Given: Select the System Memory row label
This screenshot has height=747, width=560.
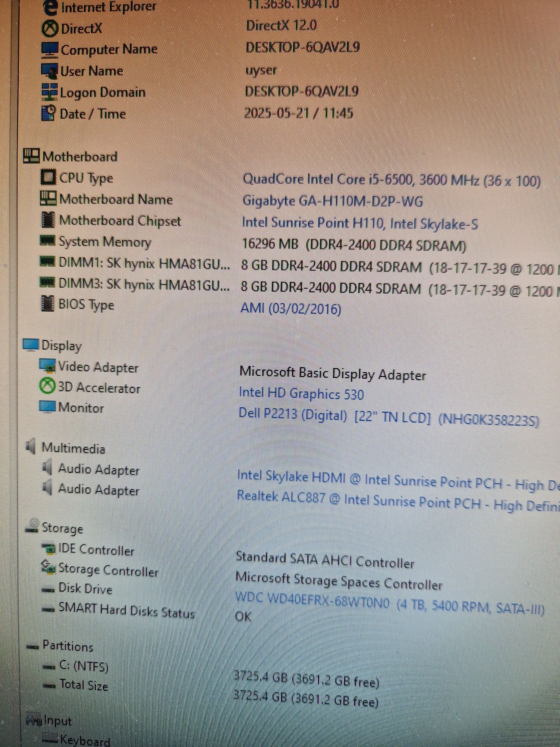Looking at the screenshot, I should click(x=105, y=242).
